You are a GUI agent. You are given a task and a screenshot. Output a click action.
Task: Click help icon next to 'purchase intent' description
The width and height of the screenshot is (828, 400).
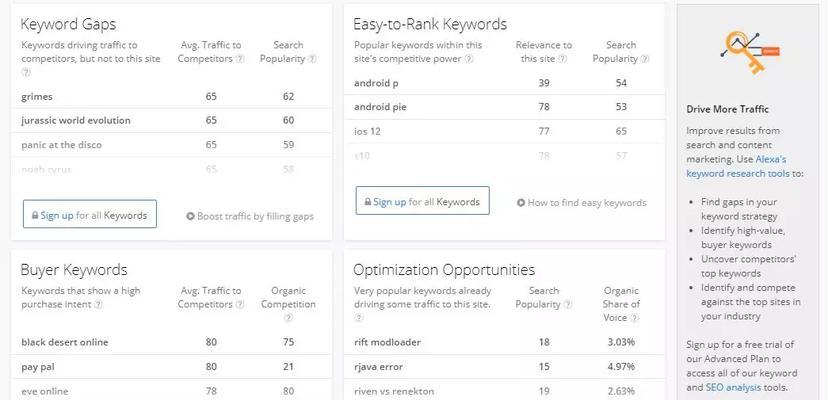pos(98,304)
